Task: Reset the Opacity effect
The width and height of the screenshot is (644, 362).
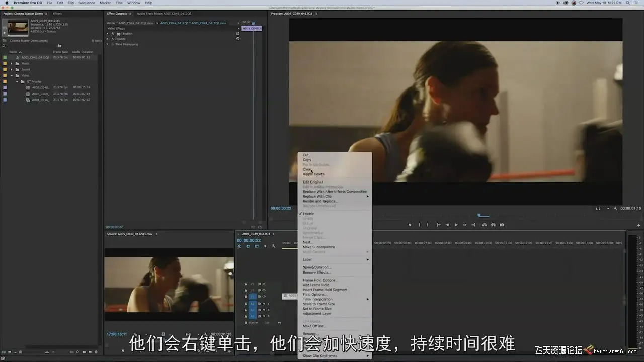Action: [x=238, y=39]
